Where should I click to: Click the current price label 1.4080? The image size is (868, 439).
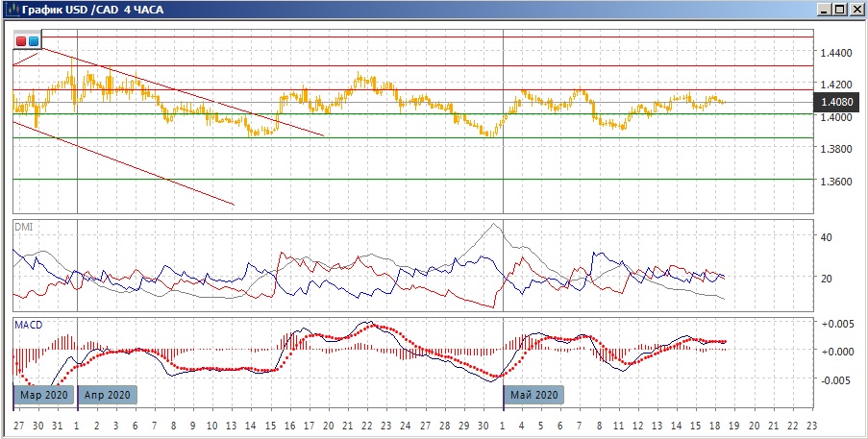tap(834, 101)
